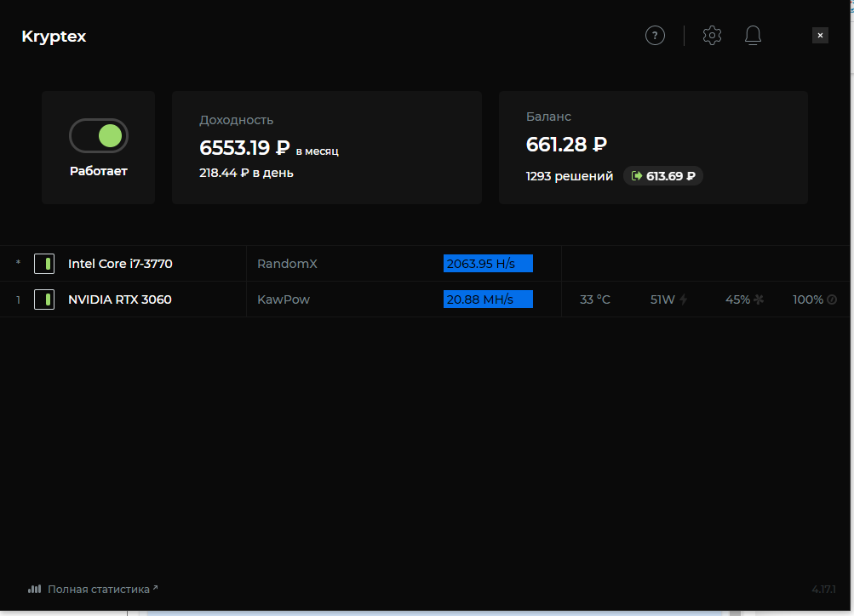Viewport: 854px width, 616px height.
Task: Click the 1293 решений text
Action: (569, 176)
